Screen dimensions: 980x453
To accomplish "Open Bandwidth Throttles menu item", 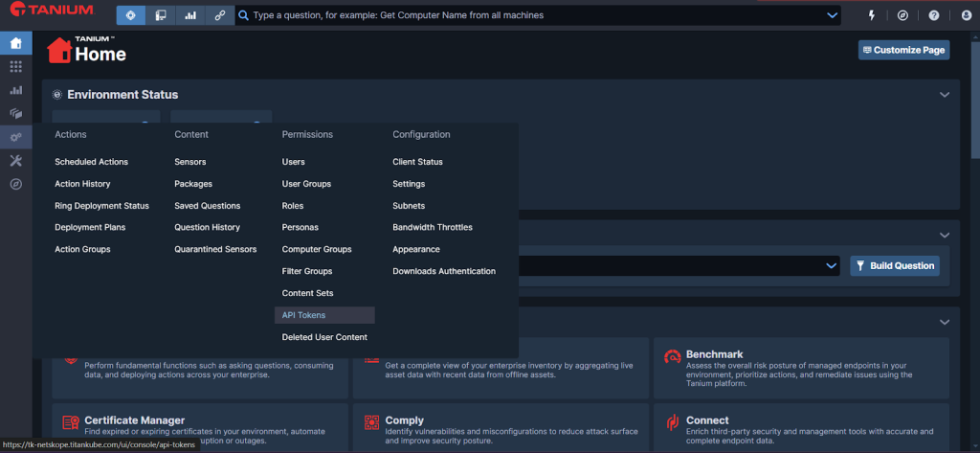I will pyautogui.click(x=433, y=227).
